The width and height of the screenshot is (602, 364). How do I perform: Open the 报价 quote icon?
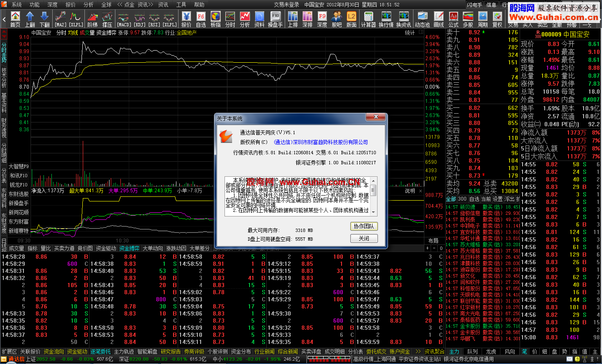pyautogui.click(x=186, y=19)
